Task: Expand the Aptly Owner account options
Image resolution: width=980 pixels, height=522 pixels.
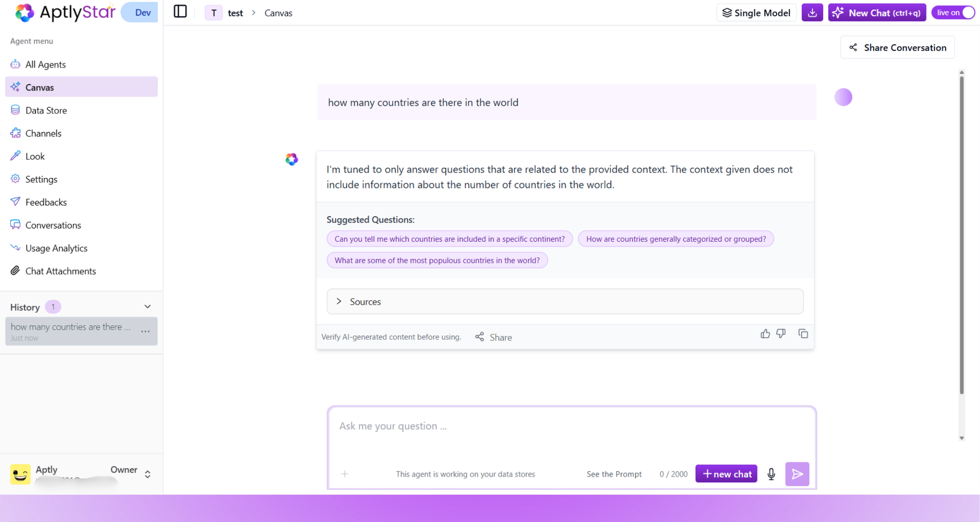Action: pos(147,474)
